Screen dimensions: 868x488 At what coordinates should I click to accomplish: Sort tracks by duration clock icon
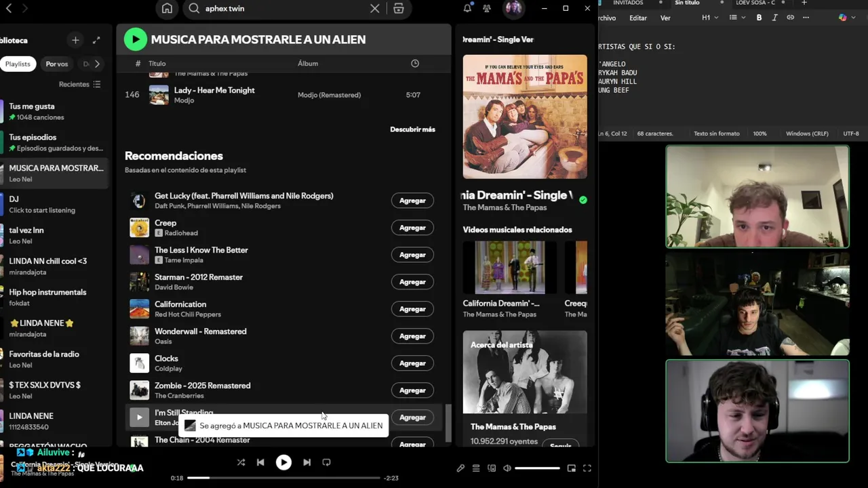coord(415,63)
